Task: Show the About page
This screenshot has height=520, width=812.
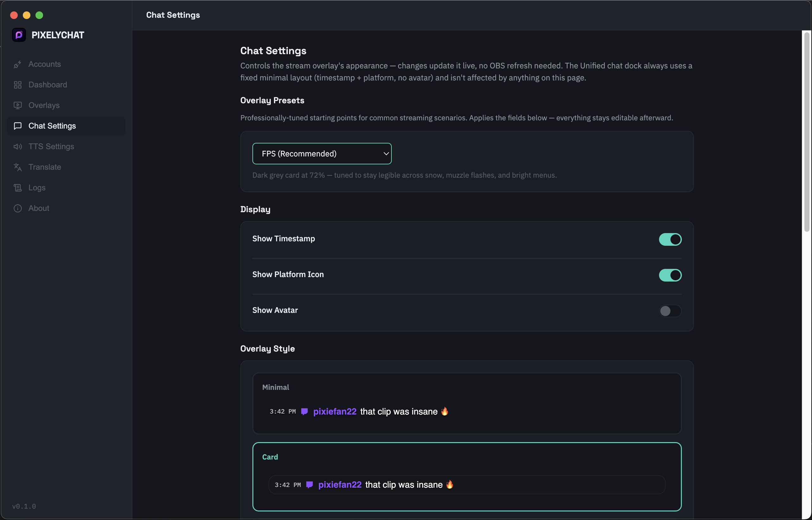Action: tap(66, 208)
